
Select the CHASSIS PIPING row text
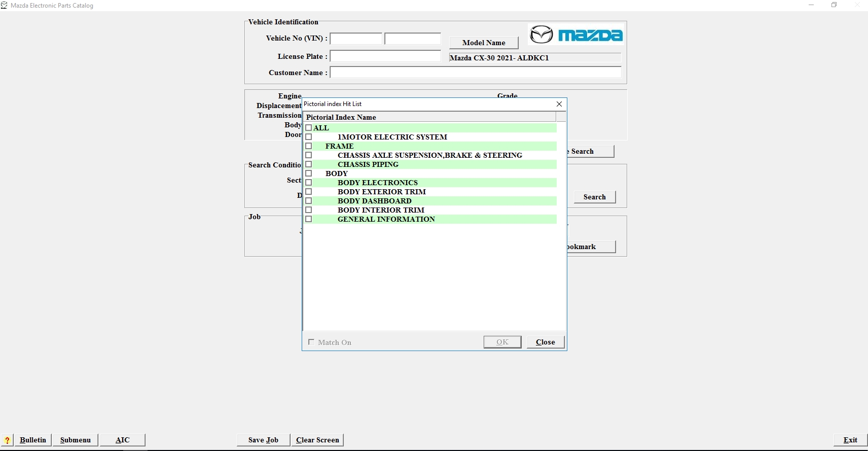coord(368,164)
